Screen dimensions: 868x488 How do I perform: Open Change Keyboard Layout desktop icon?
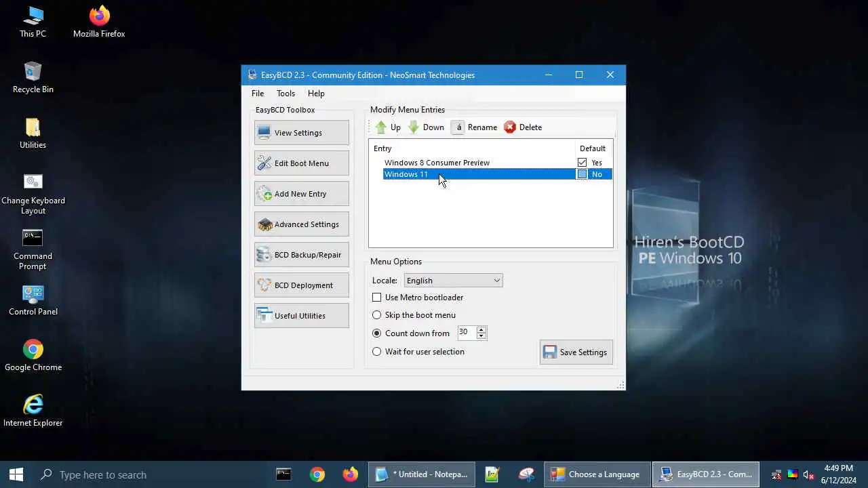coord(33,193)
